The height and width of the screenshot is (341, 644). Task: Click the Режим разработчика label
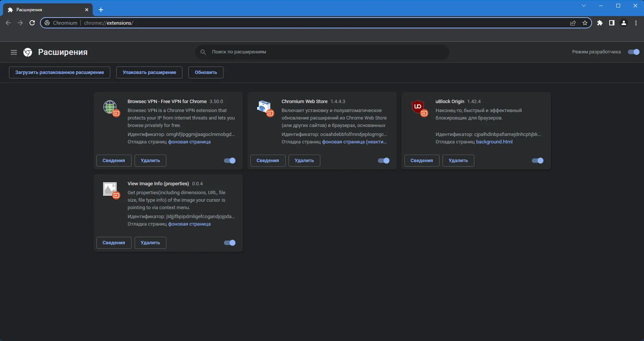point(597,52)
